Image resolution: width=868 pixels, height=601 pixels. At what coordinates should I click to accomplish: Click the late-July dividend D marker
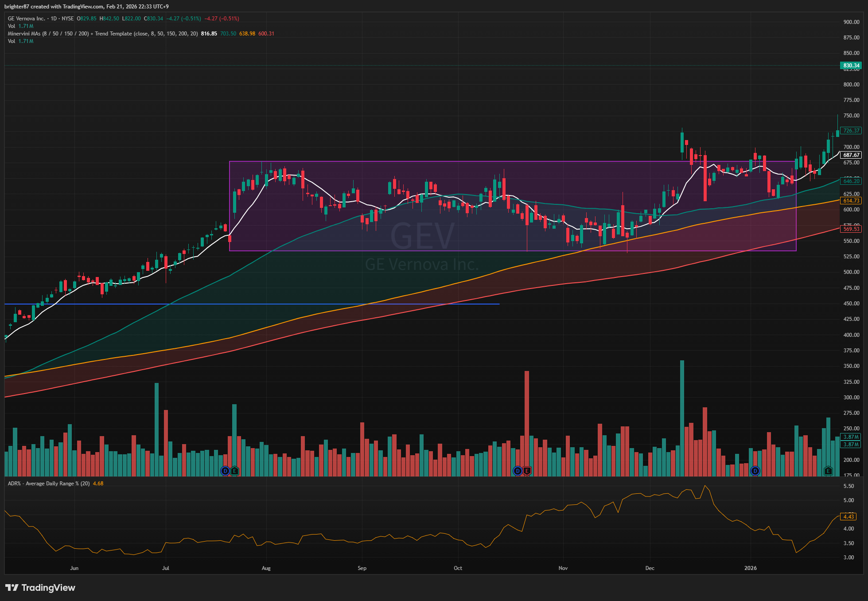point(225,471)
